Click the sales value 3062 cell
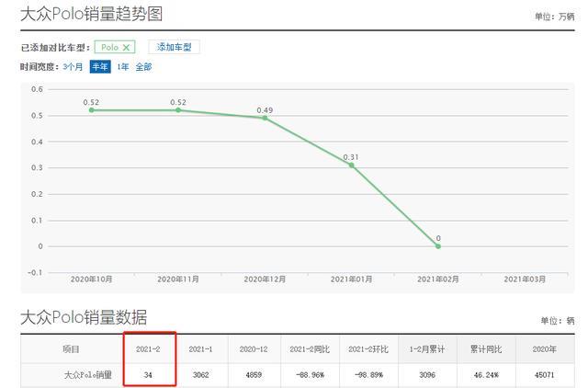Viewport: 588px width, 388px height. tap(200, 375)
